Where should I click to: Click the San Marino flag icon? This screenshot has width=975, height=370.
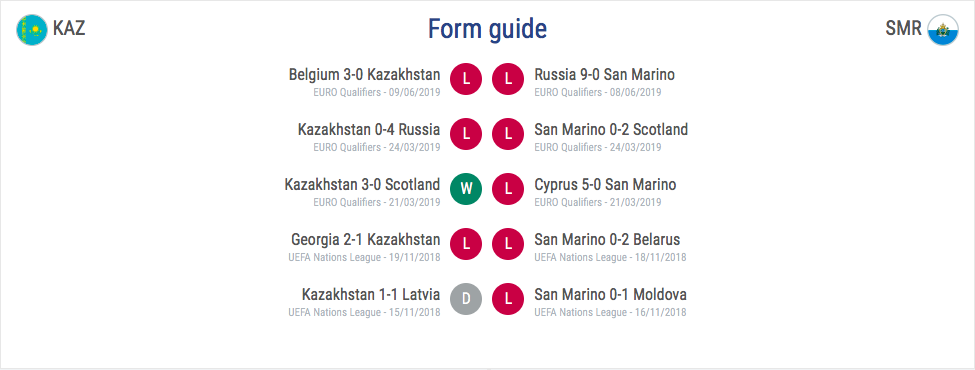pyautogui.click(x=943, y=30)
